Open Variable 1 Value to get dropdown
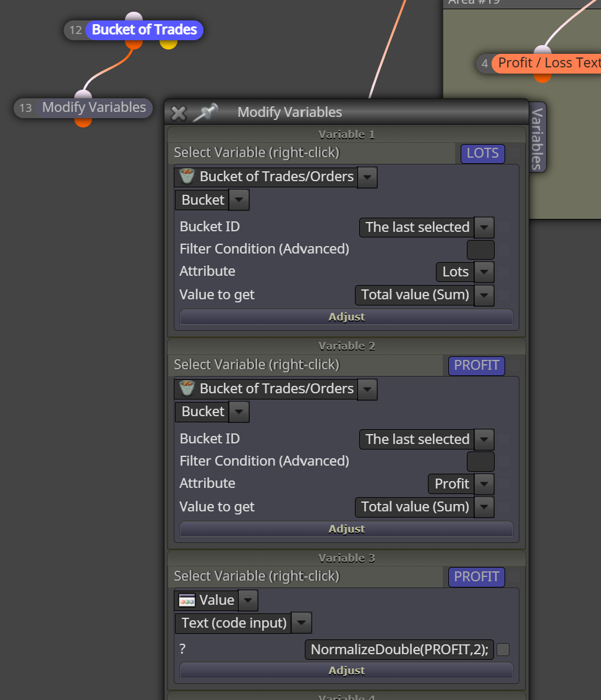Screen dimensions: 601x700 tap(484, 295)
